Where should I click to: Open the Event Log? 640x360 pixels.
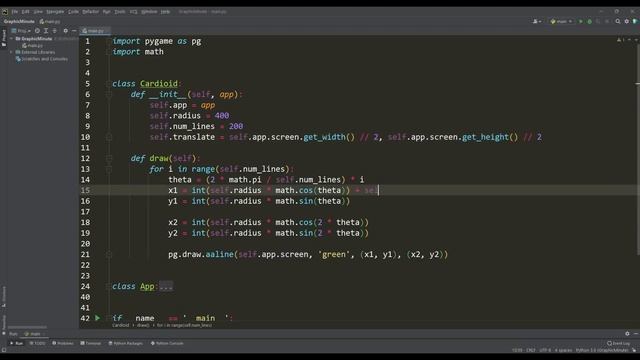(x=618, y=343)
